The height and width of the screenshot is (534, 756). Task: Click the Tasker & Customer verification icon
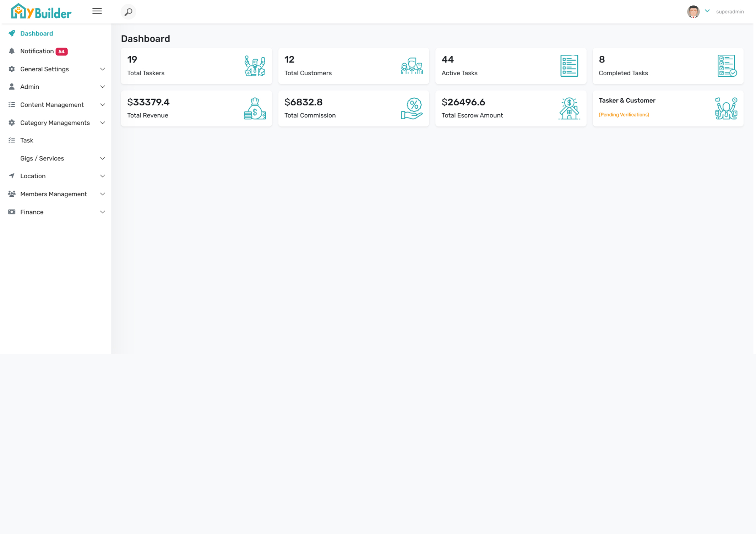tap(726, 109)
